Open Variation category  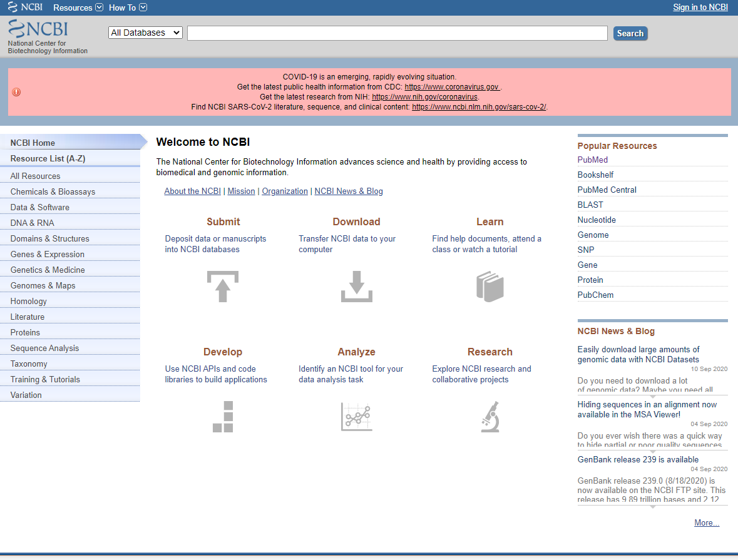coord(70,395)
